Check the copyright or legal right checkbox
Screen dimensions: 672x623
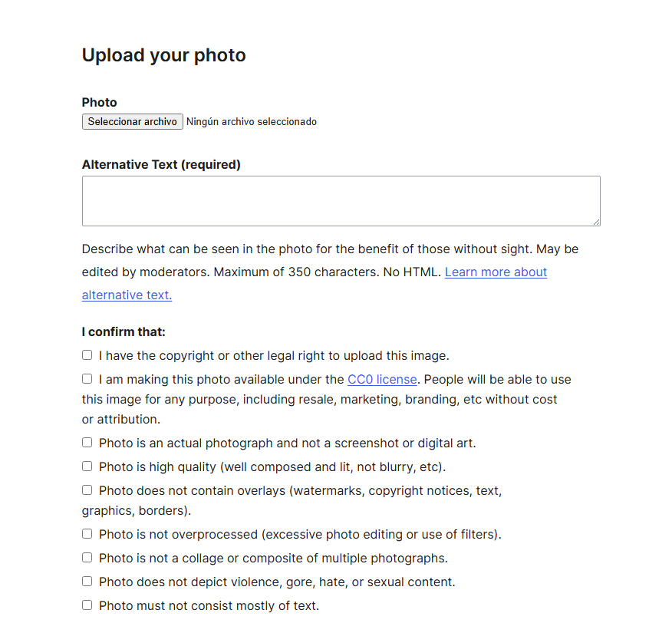coord(87,355)
